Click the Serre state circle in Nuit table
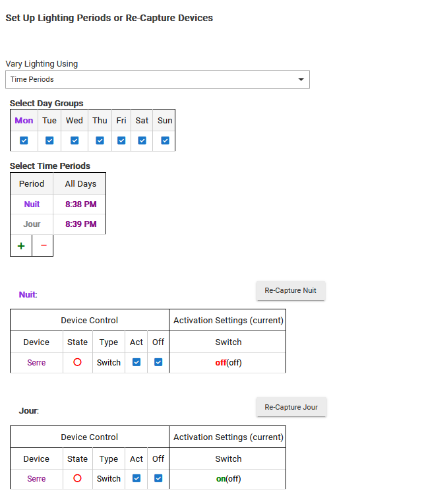Viewport: 424px width, 504px height. coord(77,362)
